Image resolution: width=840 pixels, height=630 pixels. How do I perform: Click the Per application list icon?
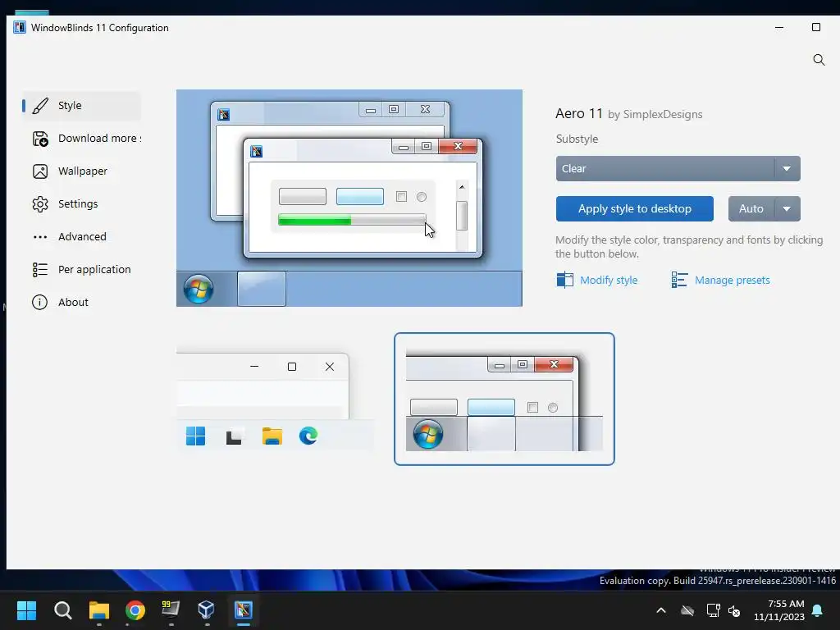40,269
